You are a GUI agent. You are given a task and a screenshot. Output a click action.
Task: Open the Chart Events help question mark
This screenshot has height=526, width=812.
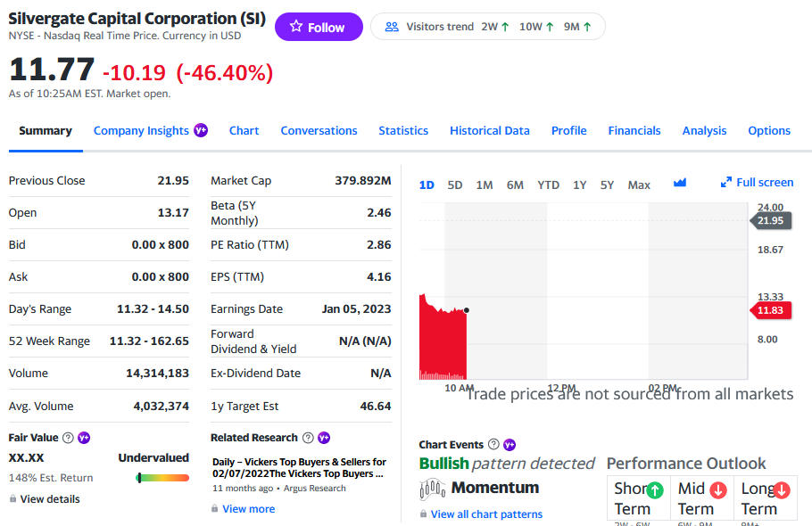[494, 444]
